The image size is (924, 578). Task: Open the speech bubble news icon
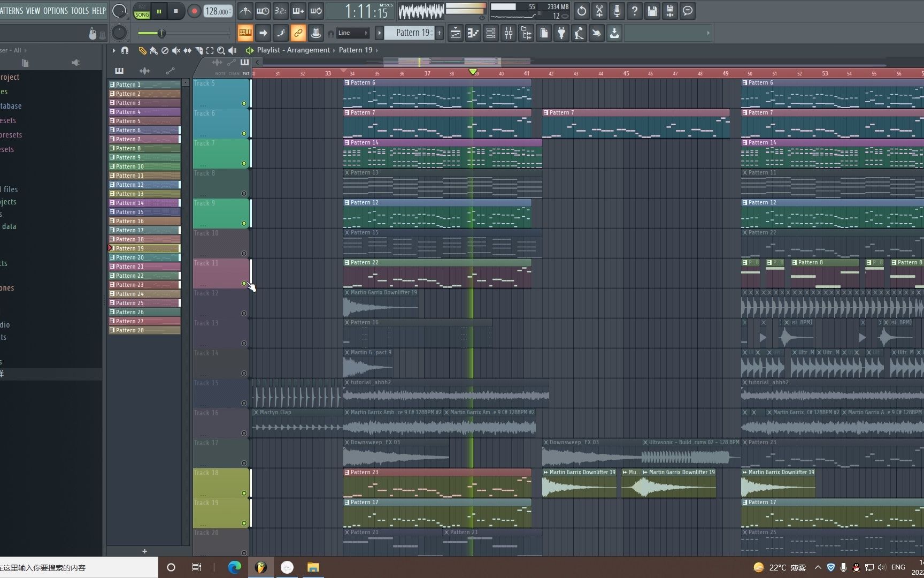688,11
